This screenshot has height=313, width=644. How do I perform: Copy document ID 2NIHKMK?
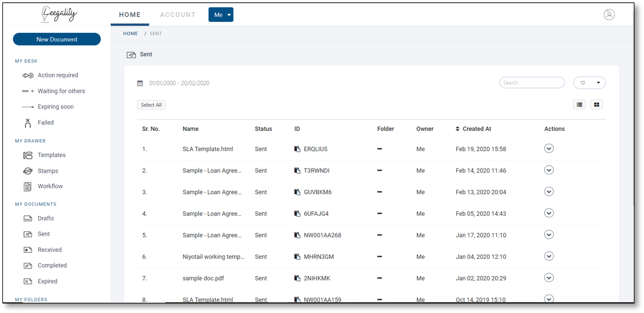tap(297, 278)
